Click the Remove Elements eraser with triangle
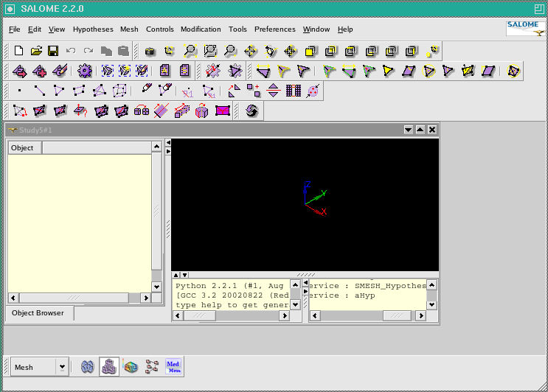Image resolution: width=548 pixels, height=392 pixels. click(164, 90)
